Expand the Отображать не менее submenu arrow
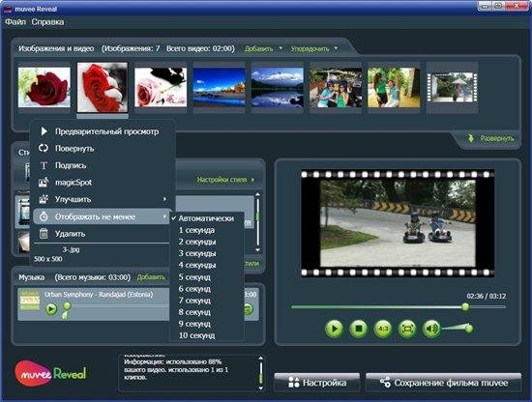Viewport: 532px width, 402px height. [x=164, y=216]
